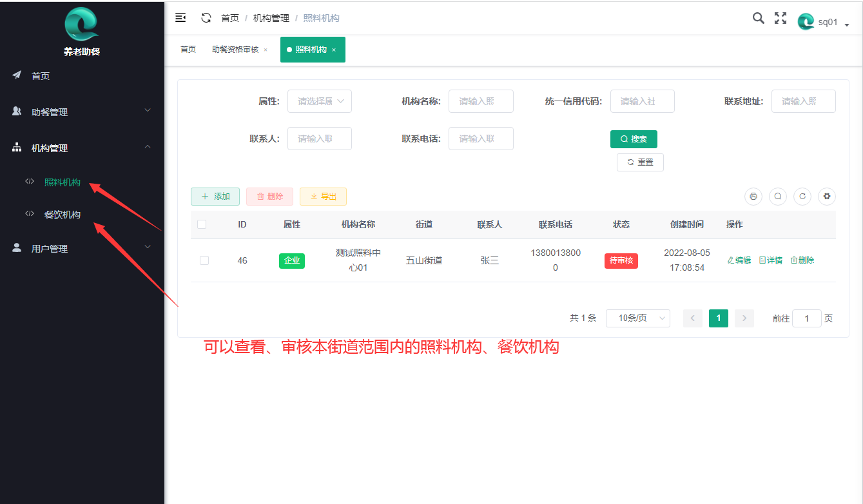The height and width of the screenshot is (504, 863).
Task: Click the code icon beside 照料机构
Action: coord(30,181)
